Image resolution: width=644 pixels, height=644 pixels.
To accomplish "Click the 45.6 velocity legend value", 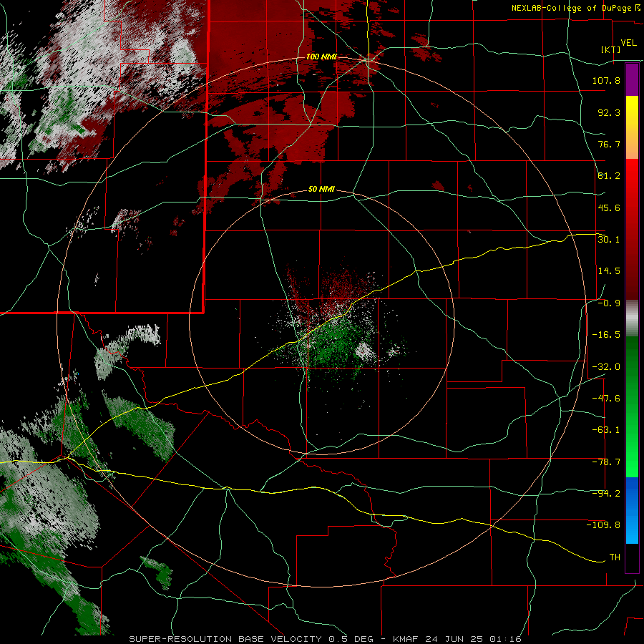I will [609, 208].
